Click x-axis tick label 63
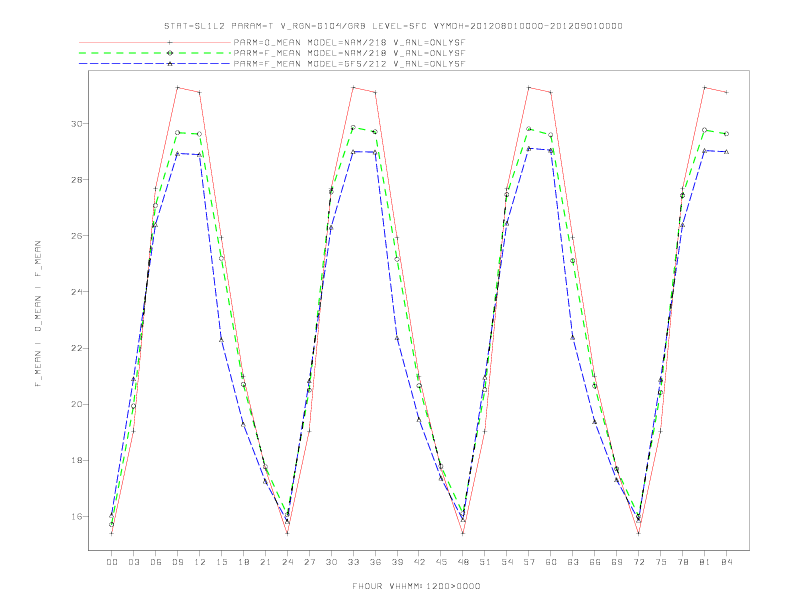The width and height of the screenshot is (792, 612). [573, 562]
